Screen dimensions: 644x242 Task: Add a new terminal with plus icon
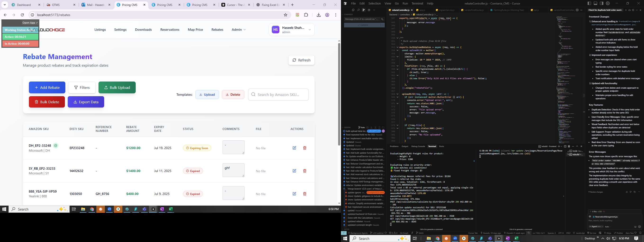coord(559,147)
